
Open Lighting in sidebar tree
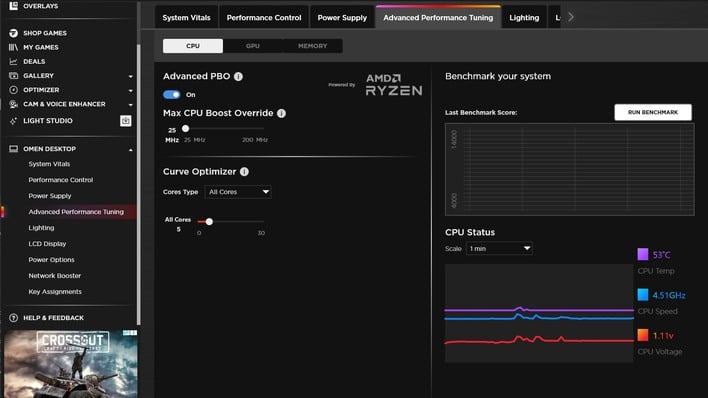[x=41, y=228]
